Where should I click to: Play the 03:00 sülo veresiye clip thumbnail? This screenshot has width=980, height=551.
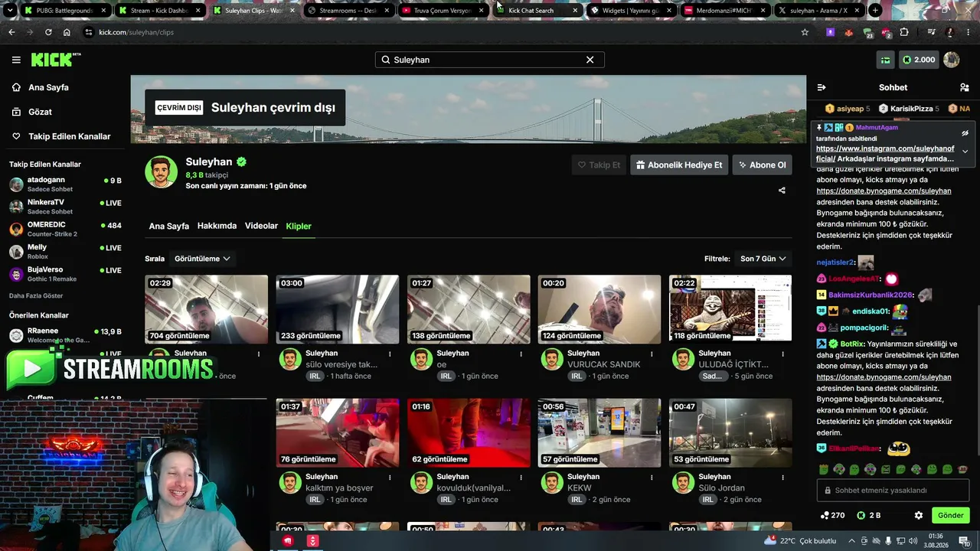click(x=338, y=309)
